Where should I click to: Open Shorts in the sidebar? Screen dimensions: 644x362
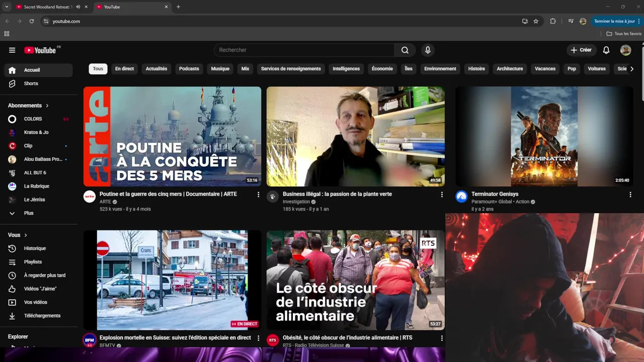(x=38, y=83)
